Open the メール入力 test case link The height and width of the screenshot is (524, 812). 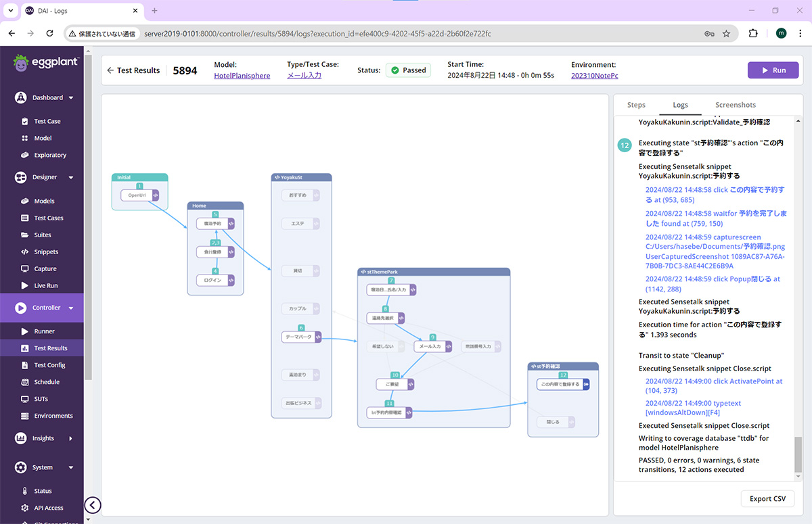(304, 76)
